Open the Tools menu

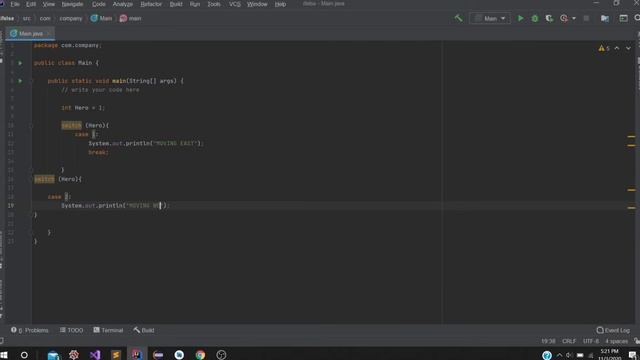coord(214,4)
